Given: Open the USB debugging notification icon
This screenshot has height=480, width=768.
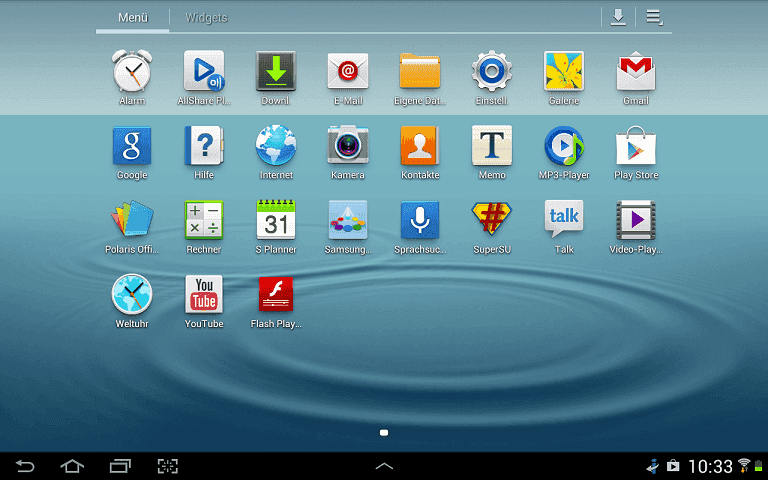Looking at the screenshot, I should (653, 466).
